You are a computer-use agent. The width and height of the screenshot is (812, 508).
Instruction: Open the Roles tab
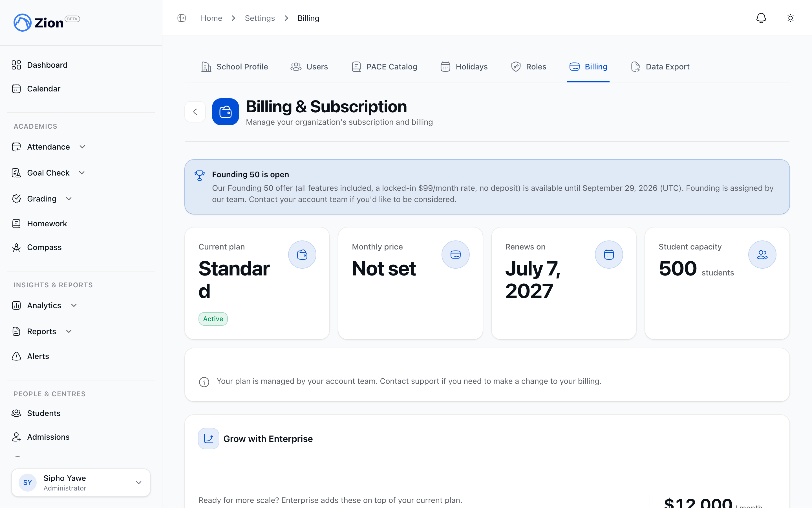(x=528, y=67)
